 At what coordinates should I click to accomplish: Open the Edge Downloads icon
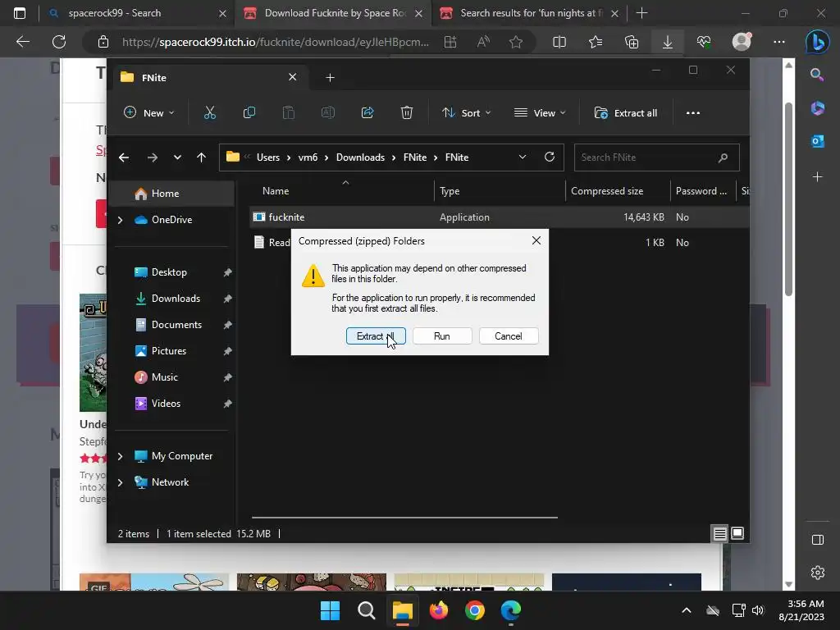tap(668, 42)
